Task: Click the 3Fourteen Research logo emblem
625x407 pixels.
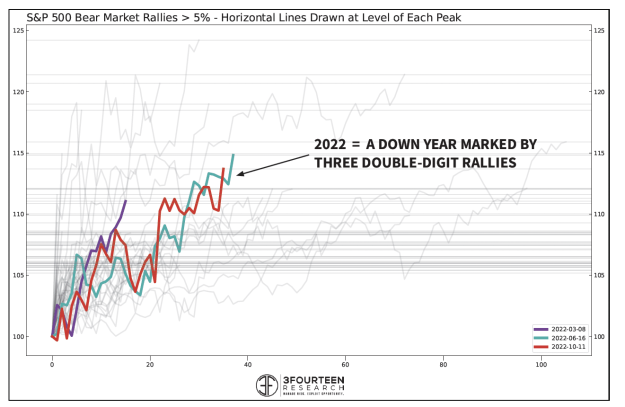Action: [x=267, y=385]
